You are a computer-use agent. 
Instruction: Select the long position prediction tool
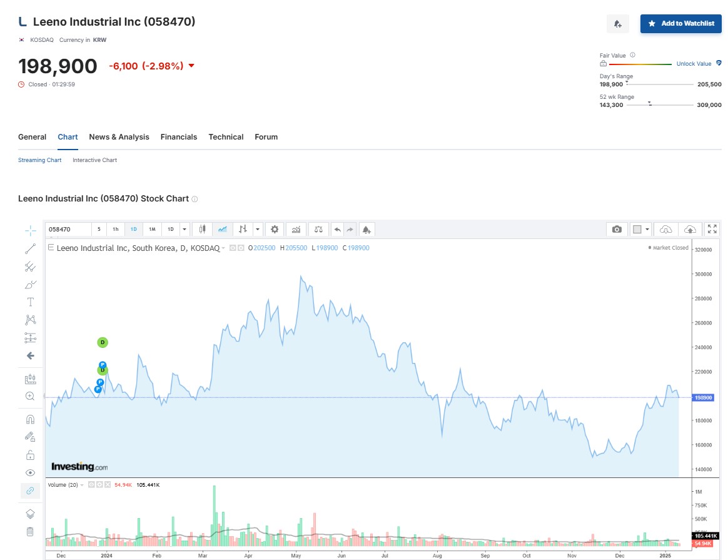(x=30, y=338)
